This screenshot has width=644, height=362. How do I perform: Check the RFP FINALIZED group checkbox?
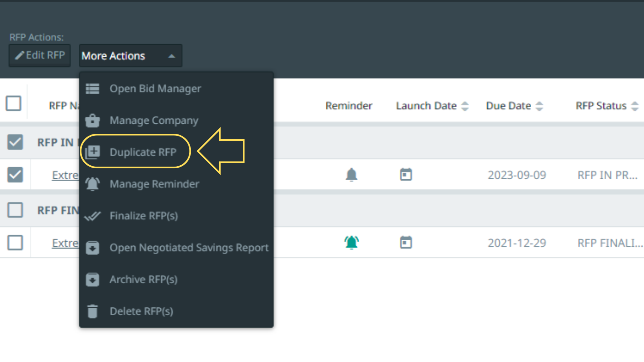click(15, 210)
